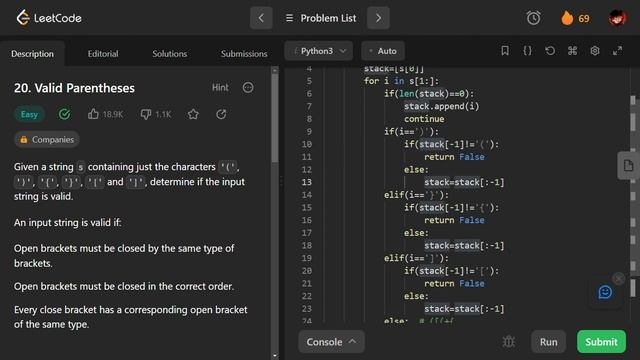Click the 'if(len(stack)==0):' line 6
Viewport: 640px width, 360px height.
[x=429, y=93]
